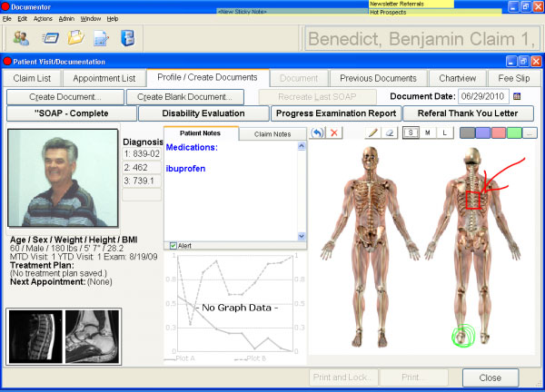Select the pencil drawing tool
The image size is (545, 392).
[x=373, y=132]
